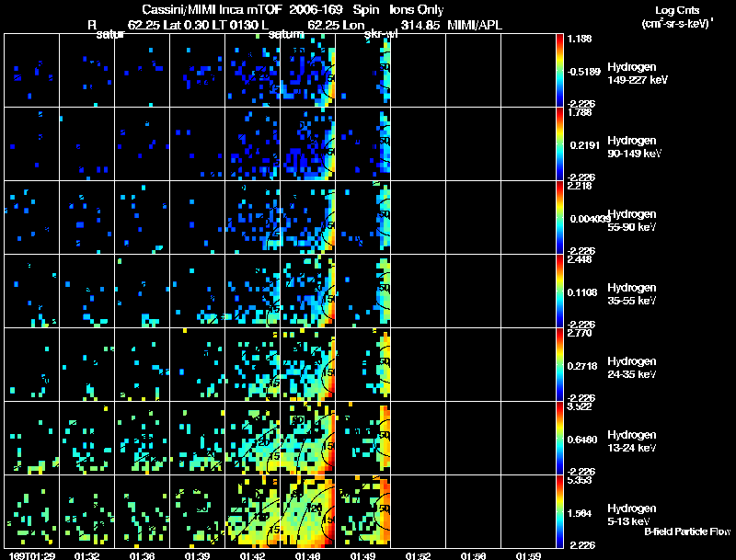This screenshot has width=736, height=560.
Task: Click the 'Hydrogen 90-149 keV' row label
Action: pyautogui.click(x=634, y=147)
